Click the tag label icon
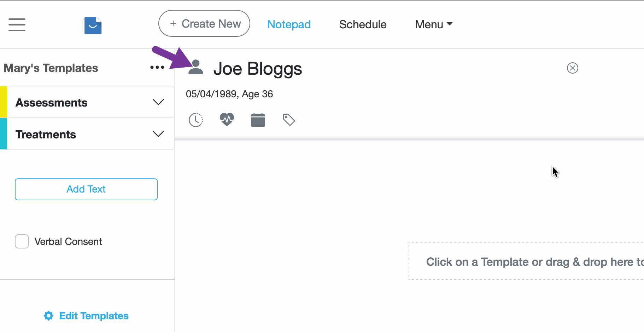 coord(289,120)
